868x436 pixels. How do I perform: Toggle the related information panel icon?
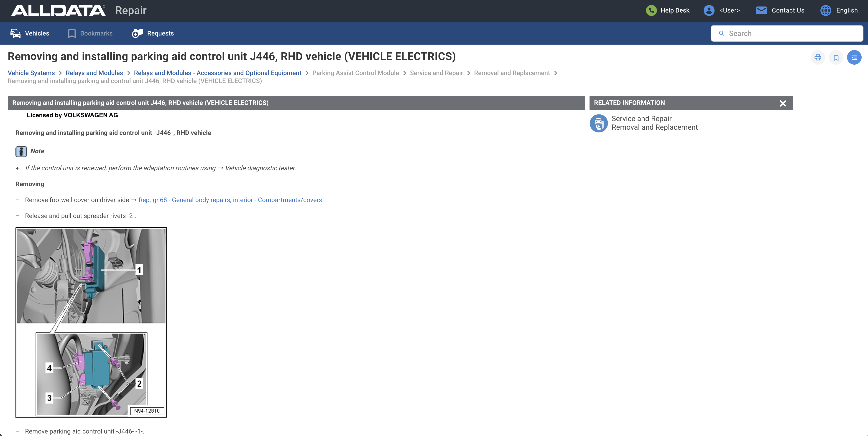point(854,58)
